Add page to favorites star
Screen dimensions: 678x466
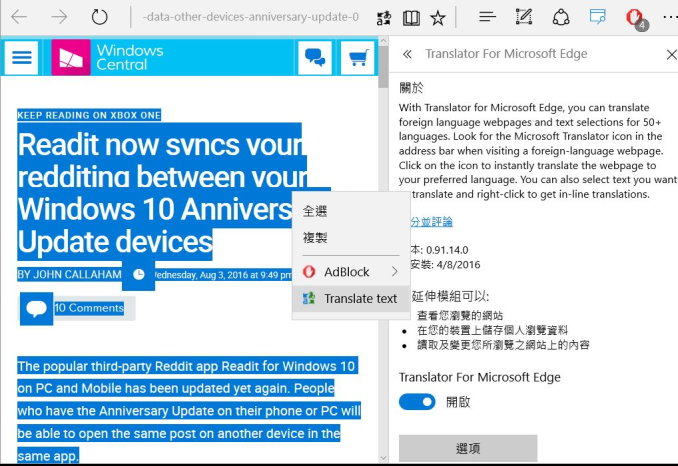click(x=438, y=18)
